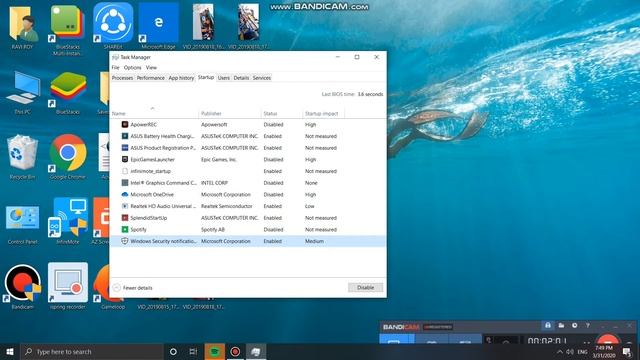Viewport: 640px width, 360px height.
Task: Select Realtek HD Audio Universal icon
Action: pos(125,206)
